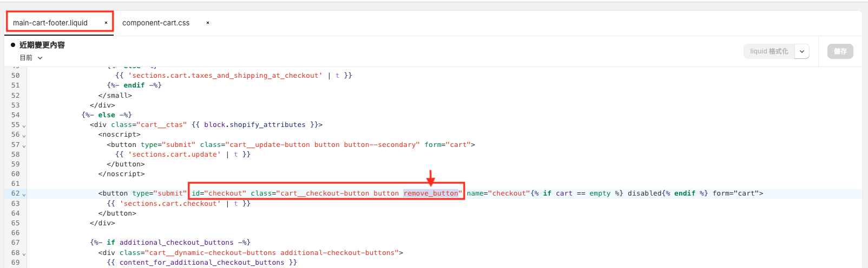Image resolution: width=868 pixels, height=268 pixels.
Task: Fold the checkout button at line 62
Action: tap(24, 195)
